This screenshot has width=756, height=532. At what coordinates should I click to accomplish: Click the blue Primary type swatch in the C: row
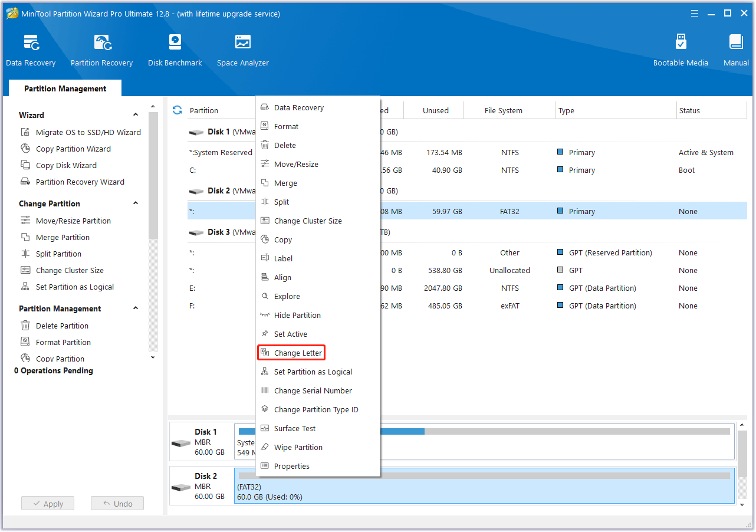(x=560, y=170)
